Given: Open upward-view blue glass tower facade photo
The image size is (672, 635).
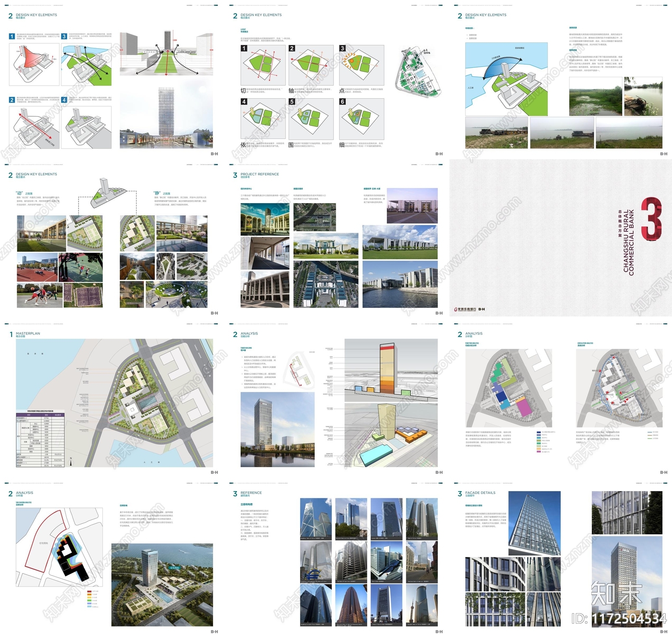Looking at the screenshot, I should (x=534, y=523).
